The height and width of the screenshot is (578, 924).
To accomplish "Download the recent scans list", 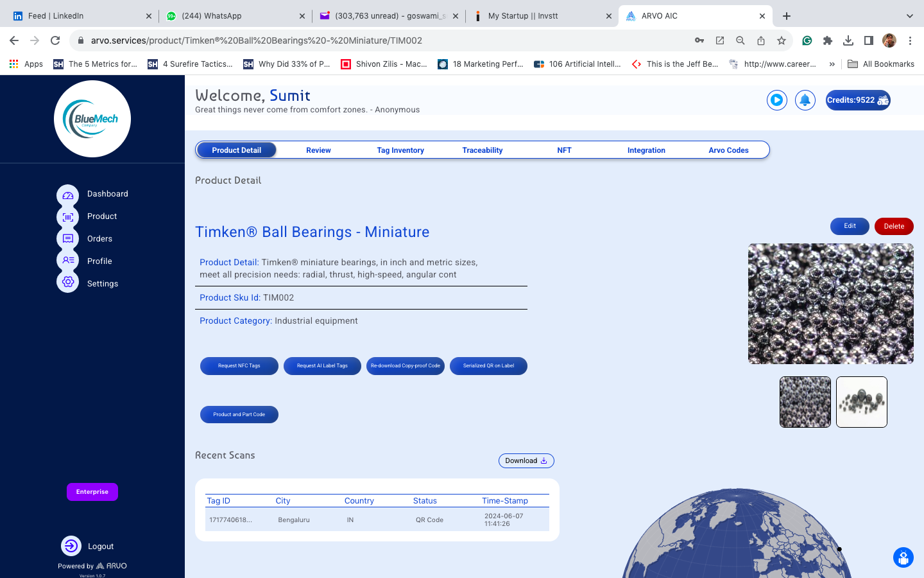I will pyautogui.click(x=526, y=461).
